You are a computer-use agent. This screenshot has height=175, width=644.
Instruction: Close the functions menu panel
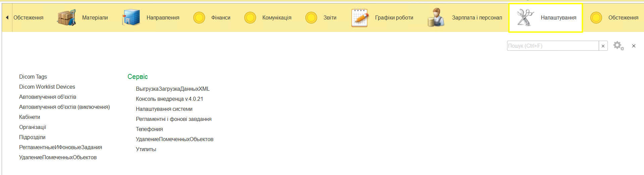tap(634, 46)
